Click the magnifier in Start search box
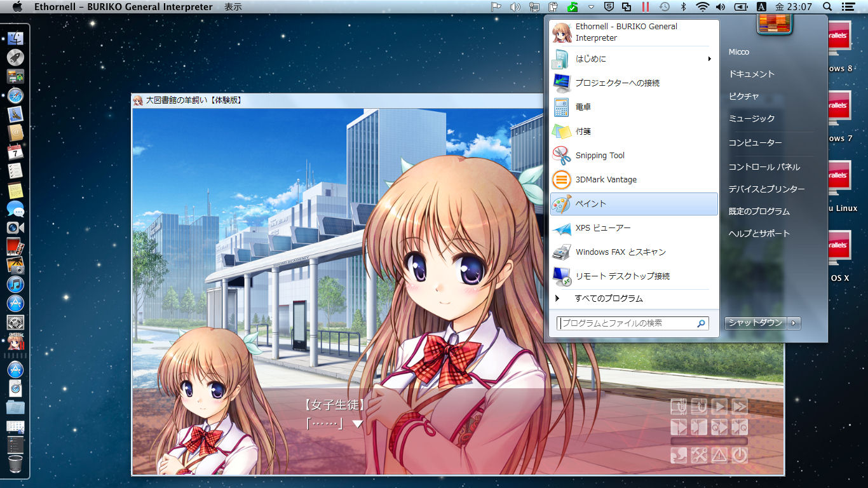The width and height of the screenshot is (868, 488). click(x=702, y=323)
